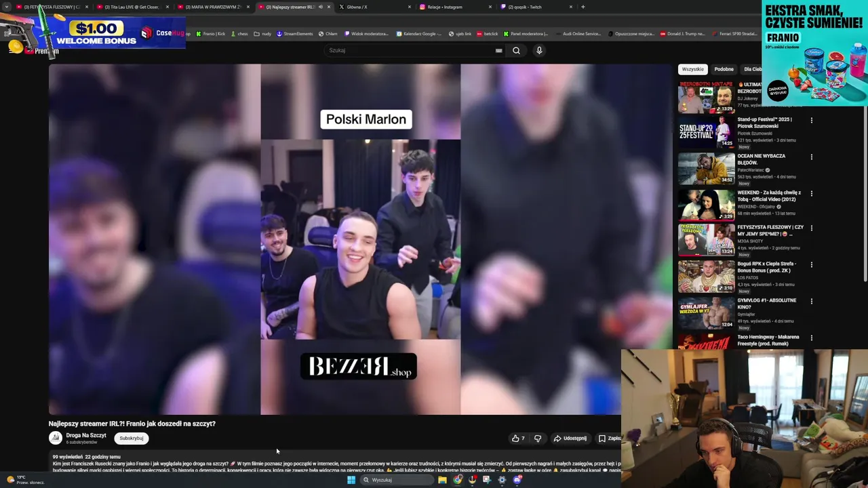Save the video with Zapisz bookmark
Viewport: 868px width, 488px height.
pos(610,439)
